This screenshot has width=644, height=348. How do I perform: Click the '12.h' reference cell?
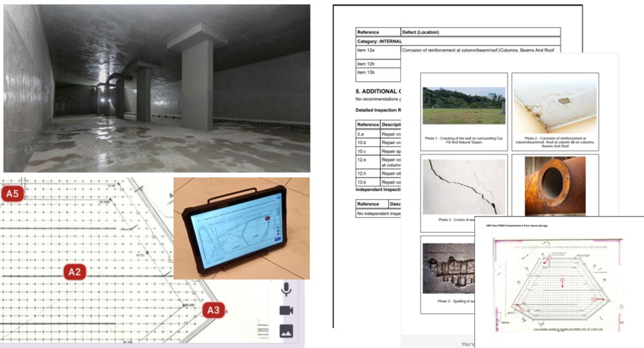[x=368, y=173]
